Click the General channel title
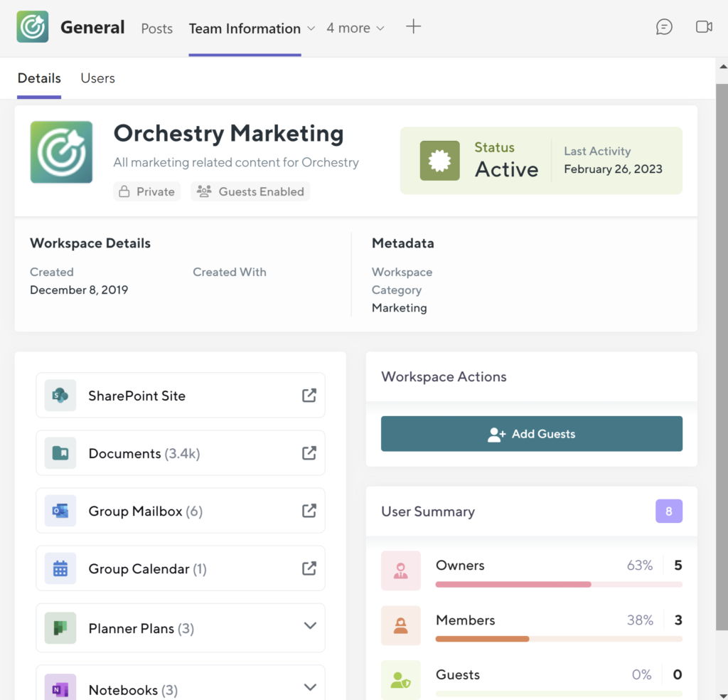 coord(92,27)
